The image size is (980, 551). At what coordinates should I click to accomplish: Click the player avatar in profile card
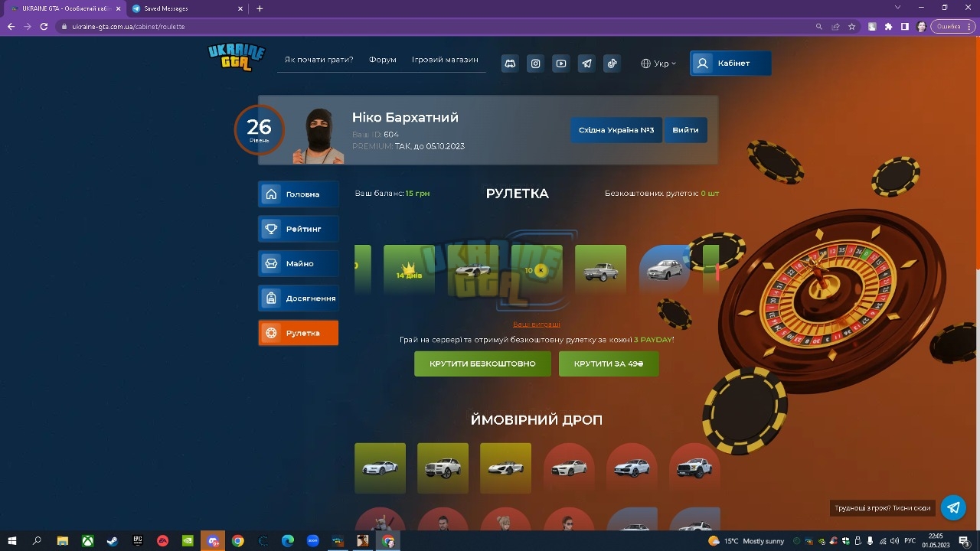click(318, 135)
